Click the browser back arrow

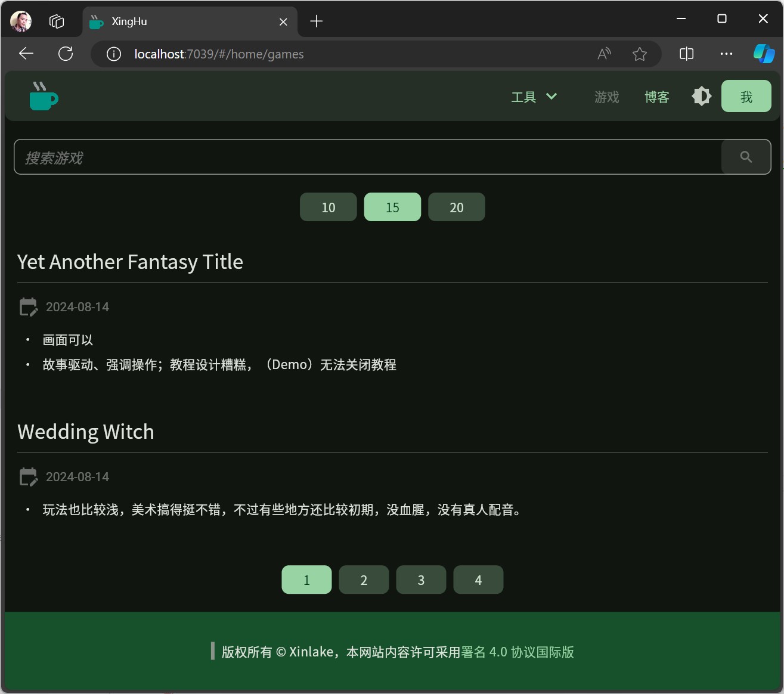tap(26, 54)
